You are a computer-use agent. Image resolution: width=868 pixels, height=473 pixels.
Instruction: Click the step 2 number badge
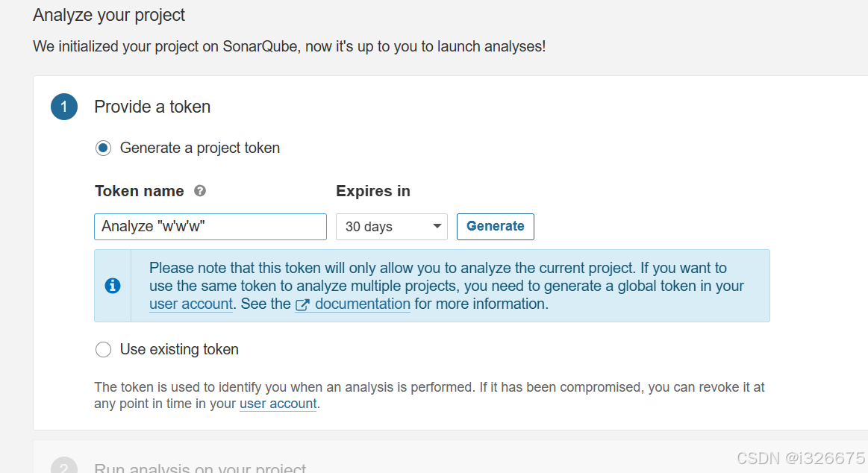coord(64,468)
